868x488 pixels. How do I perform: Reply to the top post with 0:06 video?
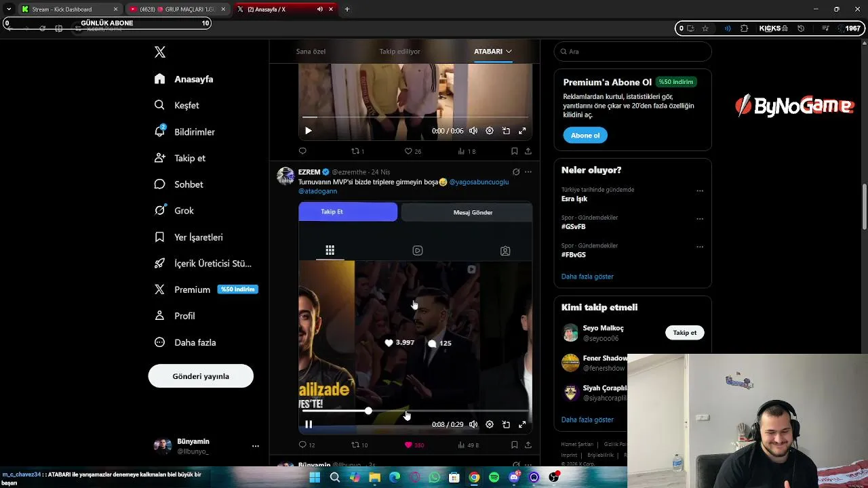(x=302, y=151)
